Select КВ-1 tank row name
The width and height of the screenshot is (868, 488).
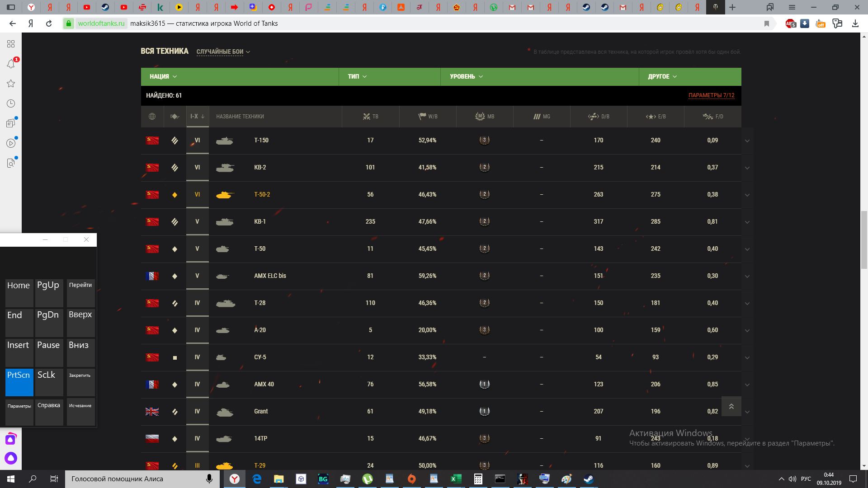tap(260, 221)
